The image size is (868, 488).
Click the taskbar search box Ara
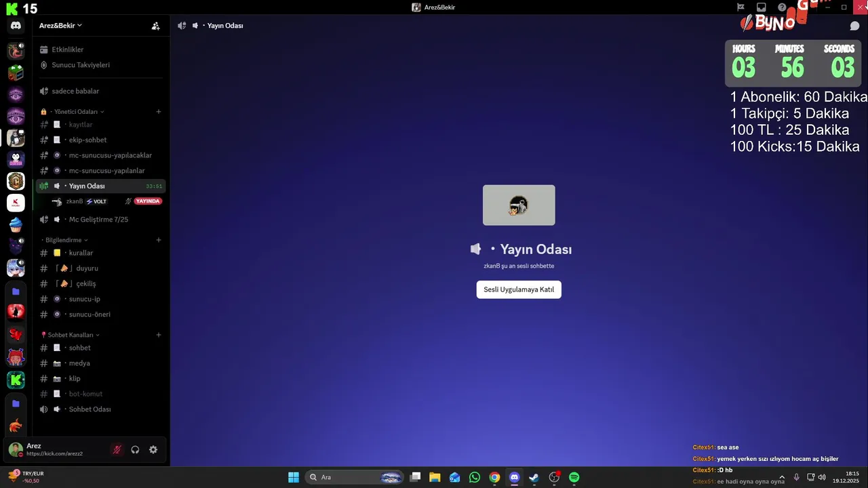[354, 477]
